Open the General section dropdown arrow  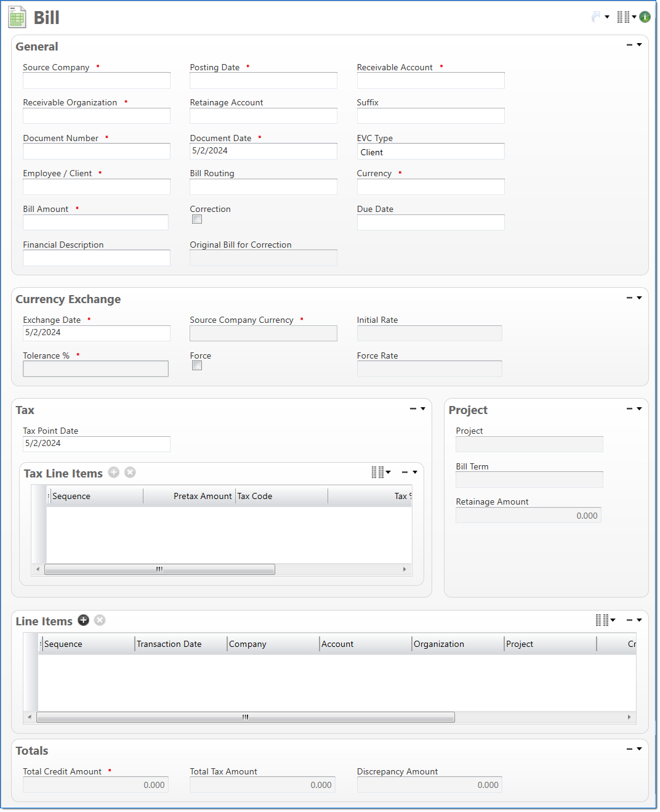(639, 45)
